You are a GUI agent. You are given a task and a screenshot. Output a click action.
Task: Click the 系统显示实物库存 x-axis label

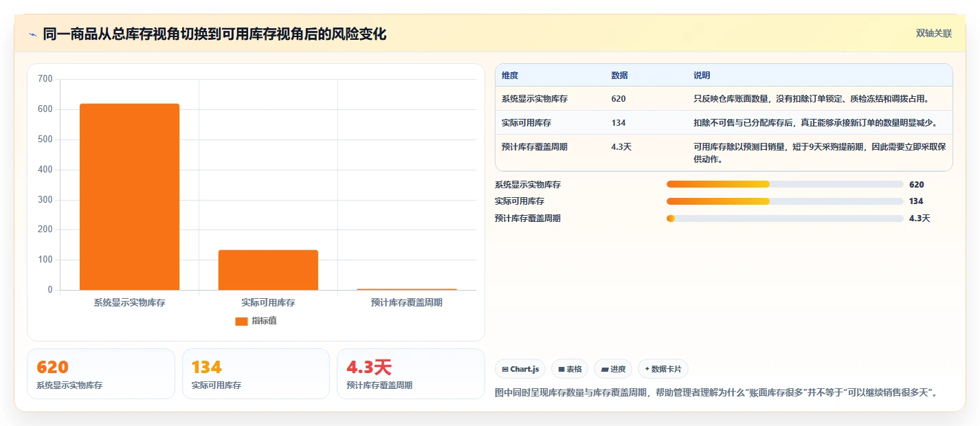tap(129, 302)
